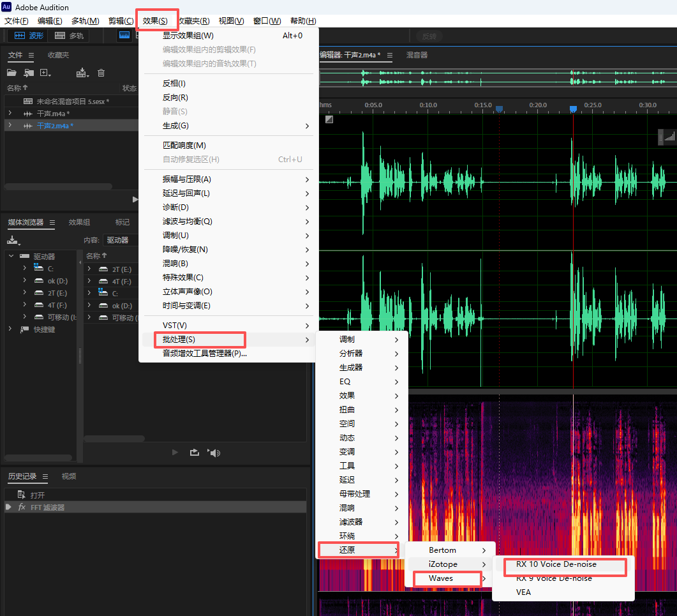Click insert into multitrack icon
Image resolution: width=677 pixels, height=616 pixels.
point(82,73)
